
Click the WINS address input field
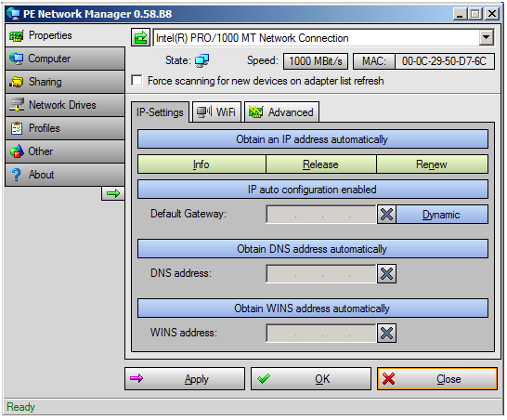click(321, 334)
